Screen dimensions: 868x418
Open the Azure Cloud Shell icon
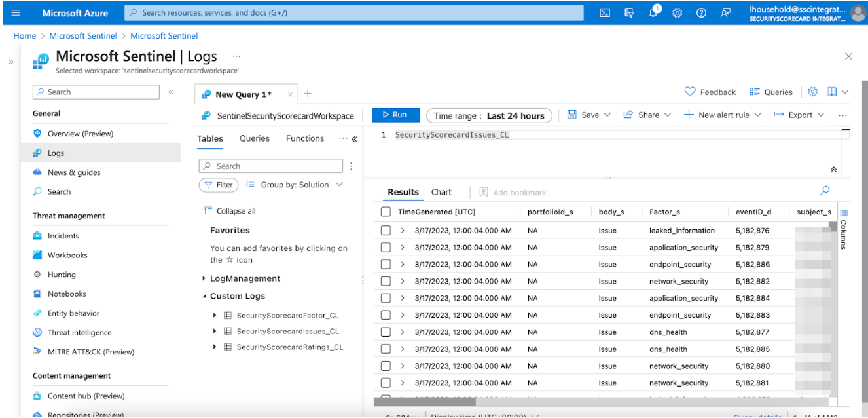coord(605,13)
